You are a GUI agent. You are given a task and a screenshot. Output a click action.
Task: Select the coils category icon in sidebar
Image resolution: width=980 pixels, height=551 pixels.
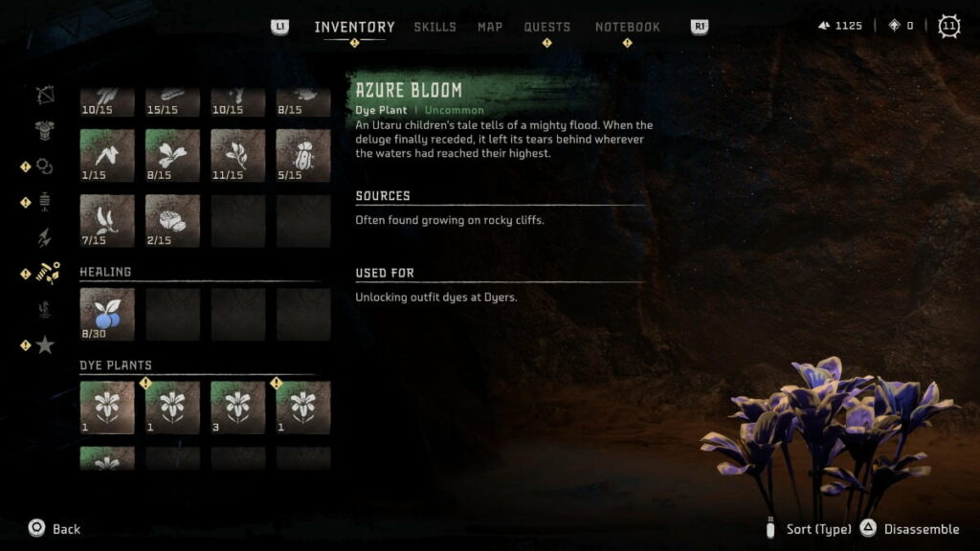(x=44, y=166)
